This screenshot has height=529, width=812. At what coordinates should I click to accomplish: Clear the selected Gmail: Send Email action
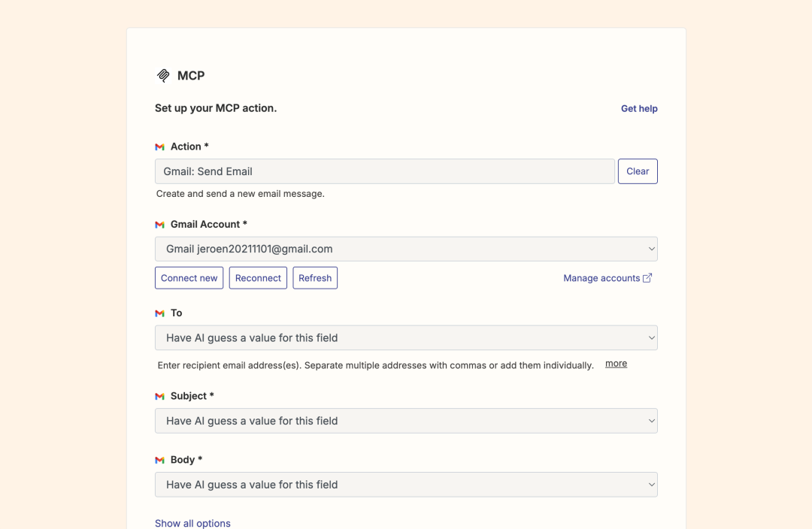(638, 171)
